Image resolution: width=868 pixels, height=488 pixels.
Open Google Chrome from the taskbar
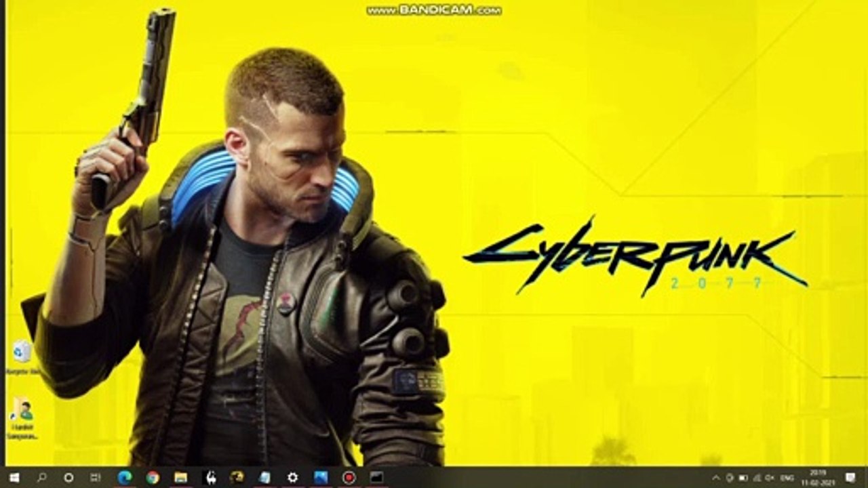point(153,477)
